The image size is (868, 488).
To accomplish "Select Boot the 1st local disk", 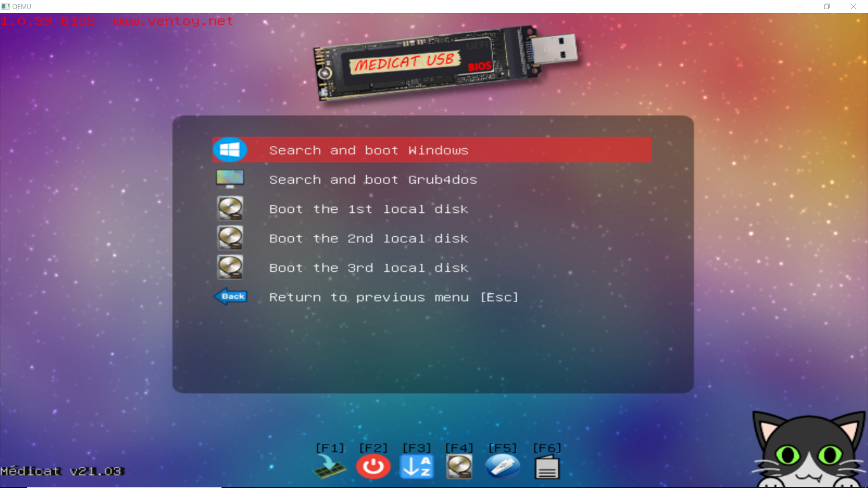I will coord(432,209).
